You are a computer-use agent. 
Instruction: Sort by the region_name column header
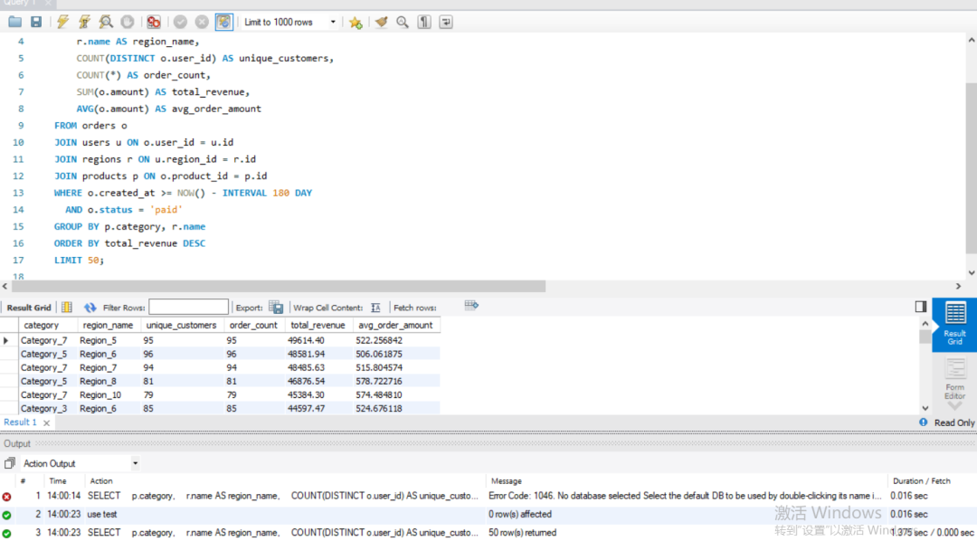108,325
